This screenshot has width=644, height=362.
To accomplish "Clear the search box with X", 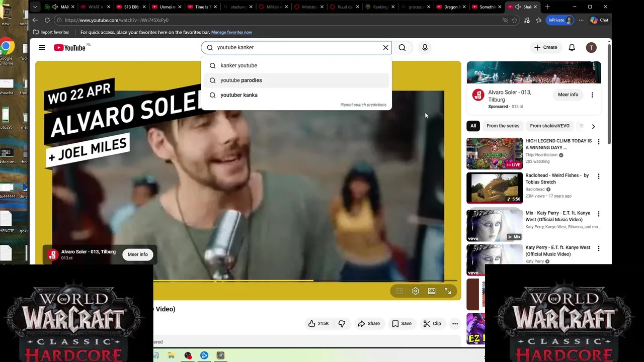I will pos(386,47).
